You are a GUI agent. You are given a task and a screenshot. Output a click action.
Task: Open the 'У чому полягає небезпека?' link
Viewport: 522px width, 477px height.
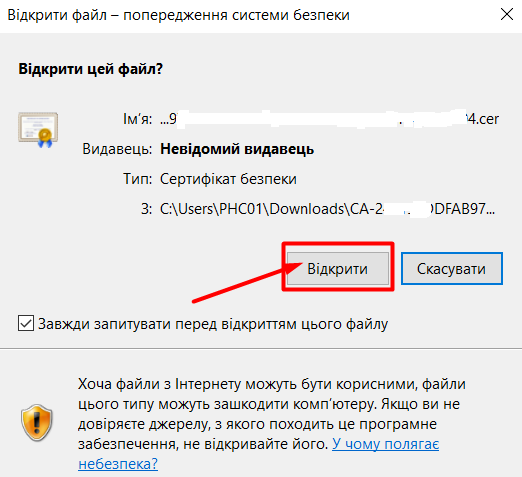(x=258, y=454)
